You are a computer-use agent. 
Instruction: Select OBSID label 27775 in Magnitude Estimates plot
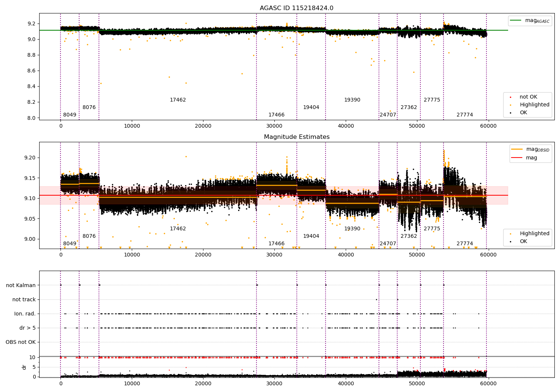tap(432, 229)
